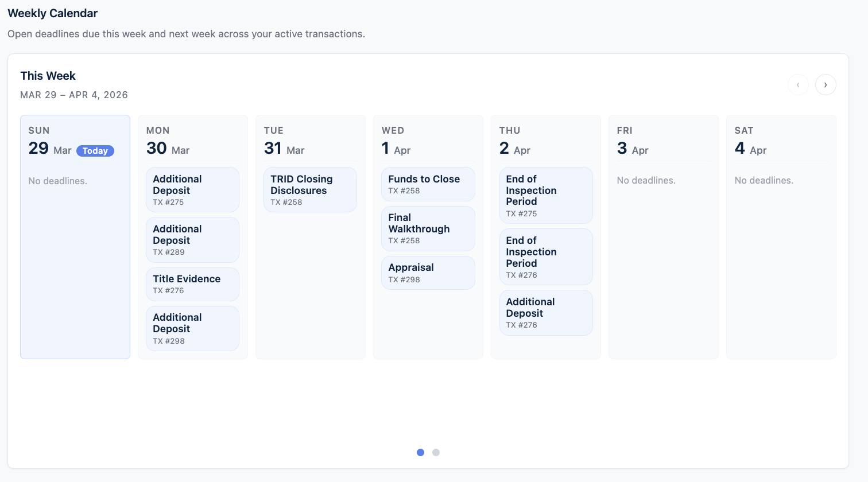Image resolution: width=868 pixels, height=482 pixels.
Task: Open End of Inspection Period for TX #275
Action: tap(545, 195)
